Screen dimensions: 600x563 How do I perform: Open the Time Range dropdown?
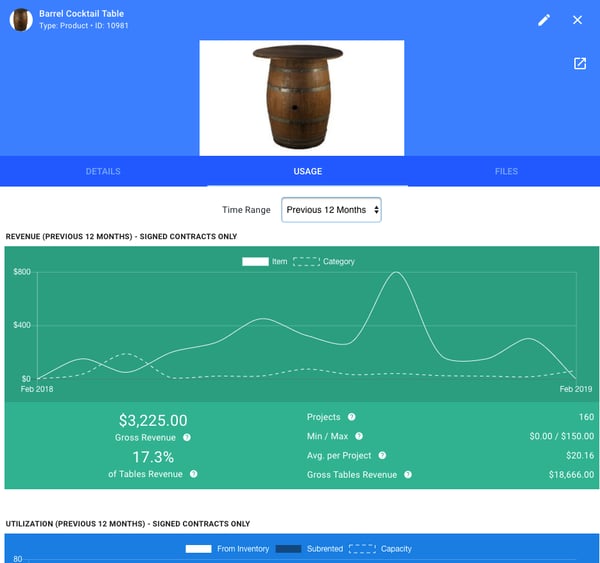pyautogui.click(x=331, y=210)
